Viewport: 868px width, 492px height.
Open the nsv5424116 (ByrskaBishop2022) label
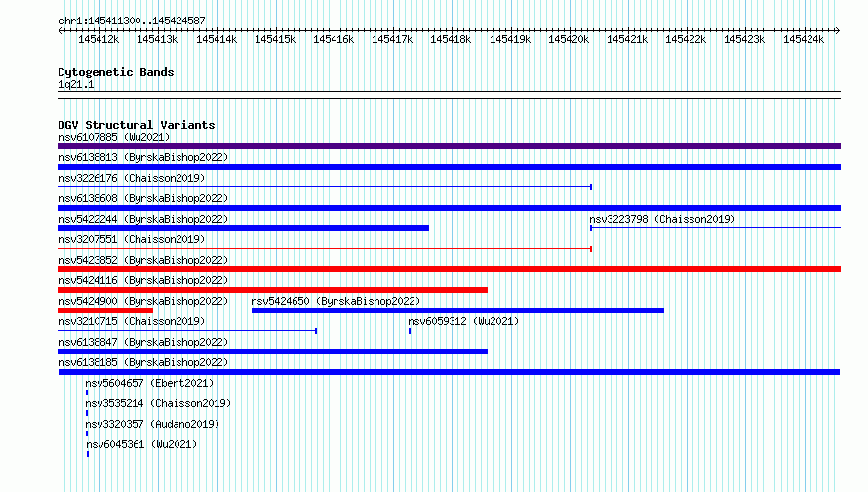(x=143, y=280)
